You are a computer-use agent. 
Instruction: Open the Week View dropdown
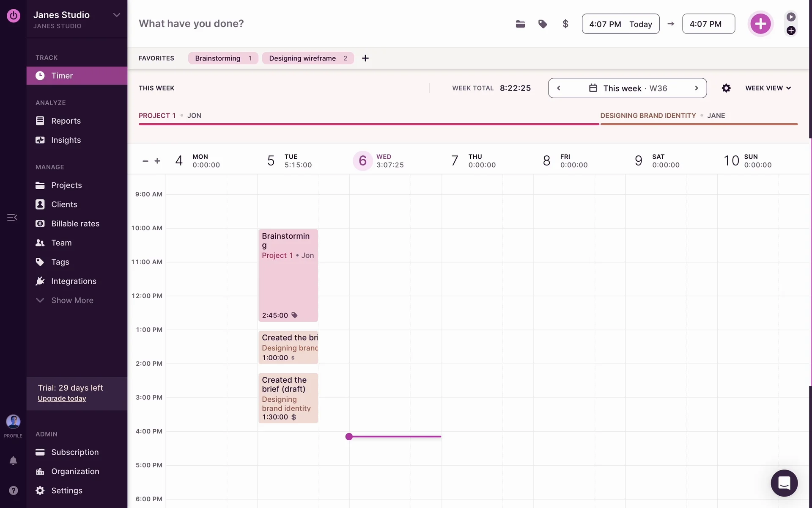coord(768,88)
